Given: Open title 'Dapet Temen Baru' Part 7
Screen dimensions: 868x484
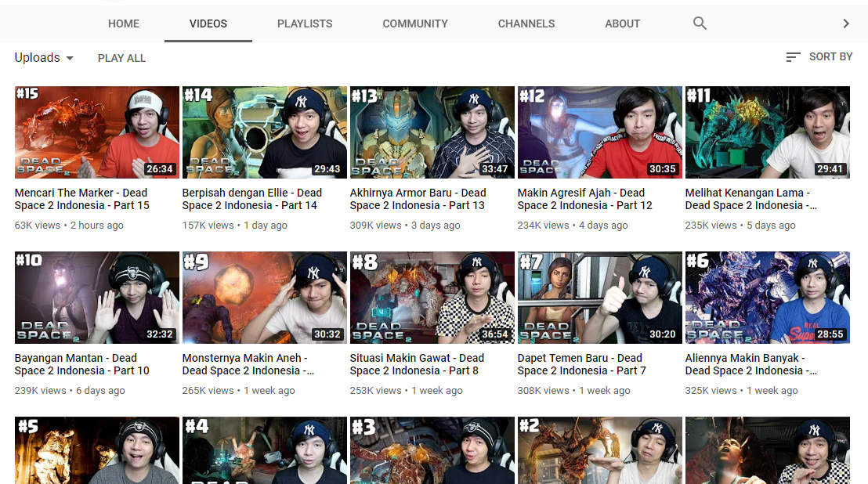Looking at the screenshot, I should [x=582, y=364].
